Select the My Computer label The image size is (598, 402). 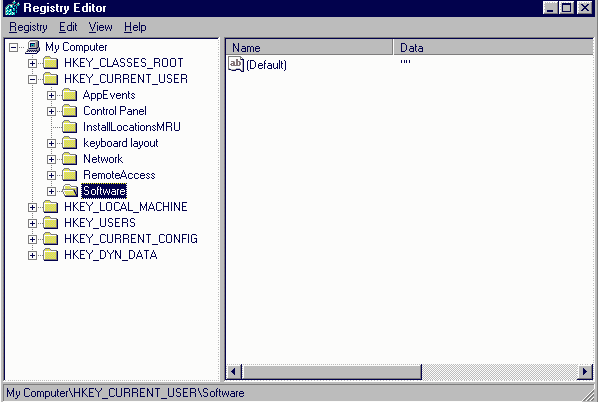(76, 47)
